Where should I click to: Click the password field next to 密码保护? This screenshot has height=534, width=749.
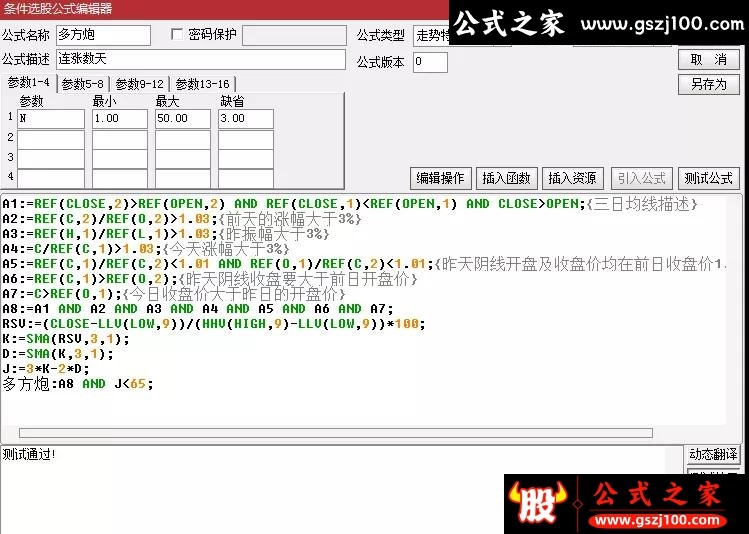(x=294, y=35)
